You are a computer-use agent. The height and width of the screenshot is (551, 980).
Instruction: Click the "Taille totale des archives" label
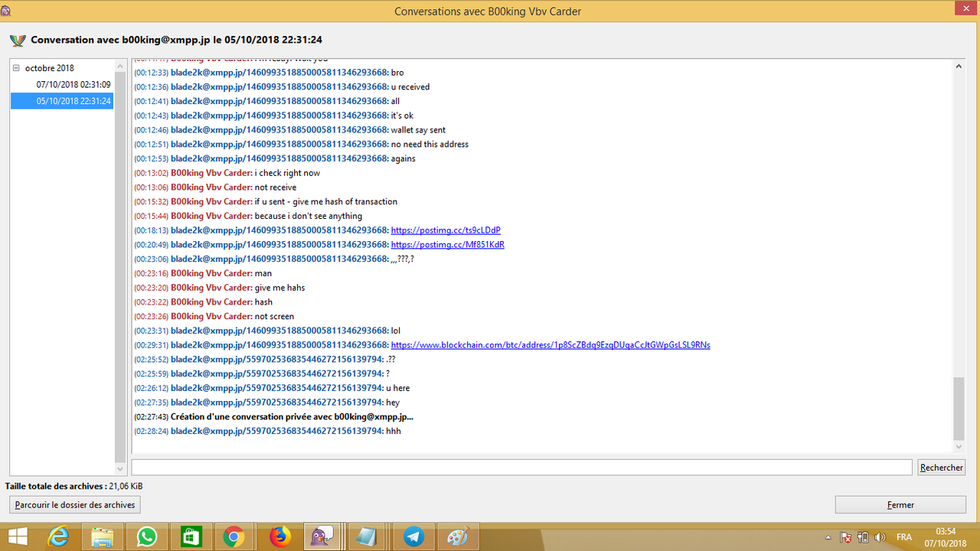[55, 486]
